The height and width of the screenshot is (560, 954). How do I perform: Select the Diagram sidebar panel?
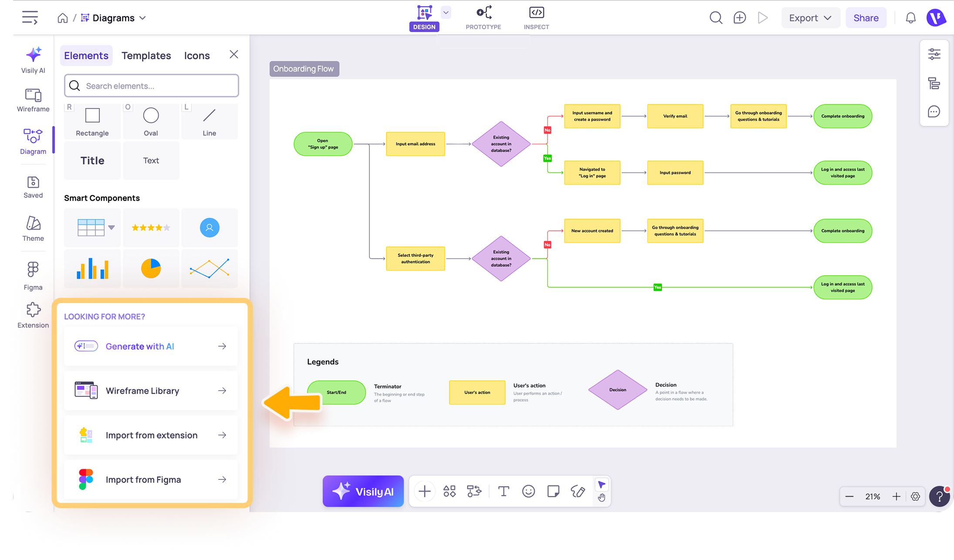pyautogui.click(x=33, y=142)
